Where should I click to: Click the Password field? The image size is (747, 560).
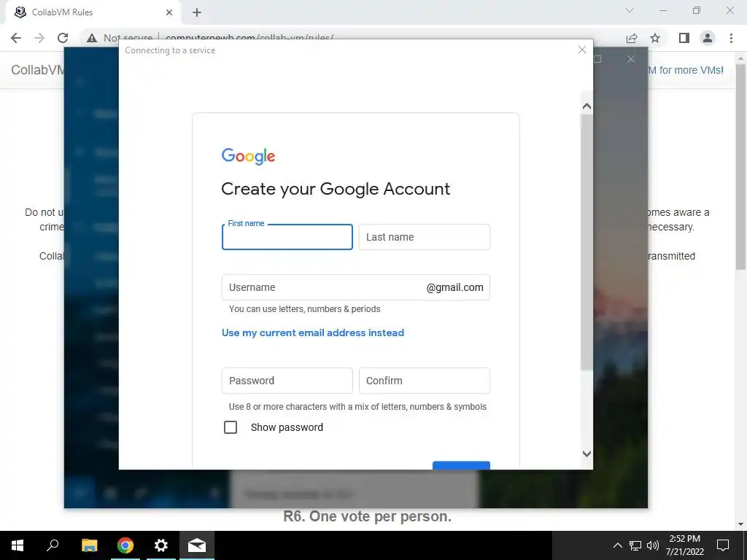coord(287,381)
